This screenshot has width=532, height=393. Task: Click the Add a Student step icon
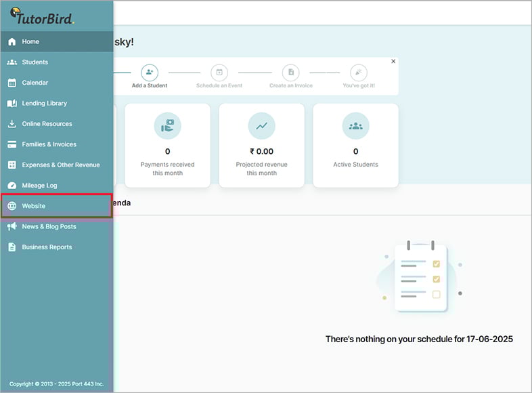point(150,73)
